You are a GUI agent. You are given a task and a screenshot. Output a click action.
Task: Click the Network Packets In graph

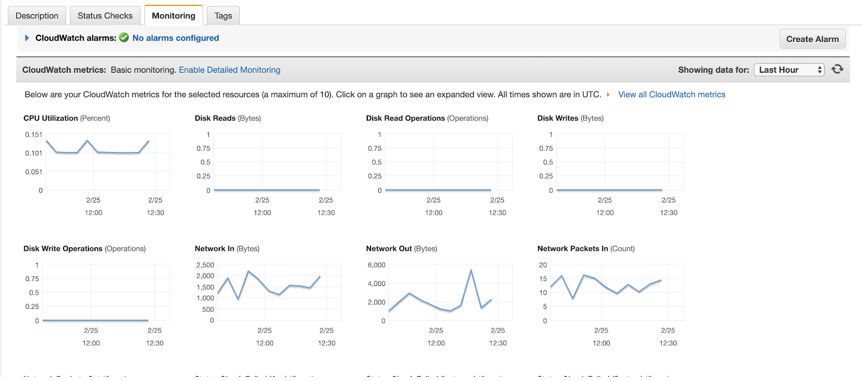(617, 293)
